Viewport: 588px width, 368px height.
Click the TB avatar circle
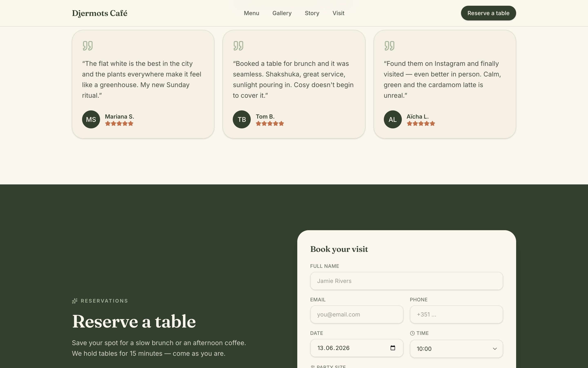[x=242, y=120]
